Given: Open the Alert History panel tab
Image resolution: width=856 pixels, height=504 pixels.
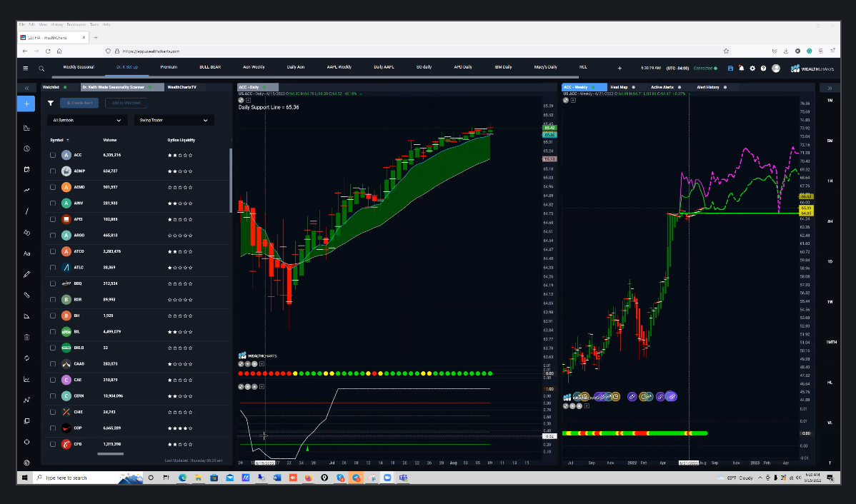Looking at the screenshot, I should coord(708,87).
